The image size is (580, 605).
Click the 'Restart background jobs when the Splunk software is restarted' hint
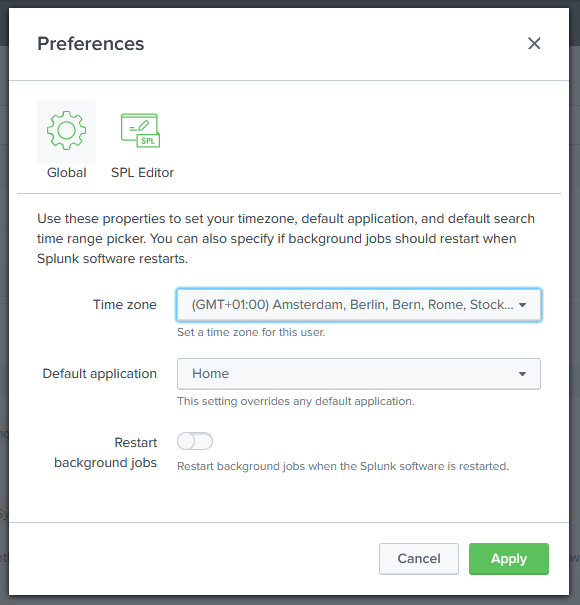coord(343,466)
